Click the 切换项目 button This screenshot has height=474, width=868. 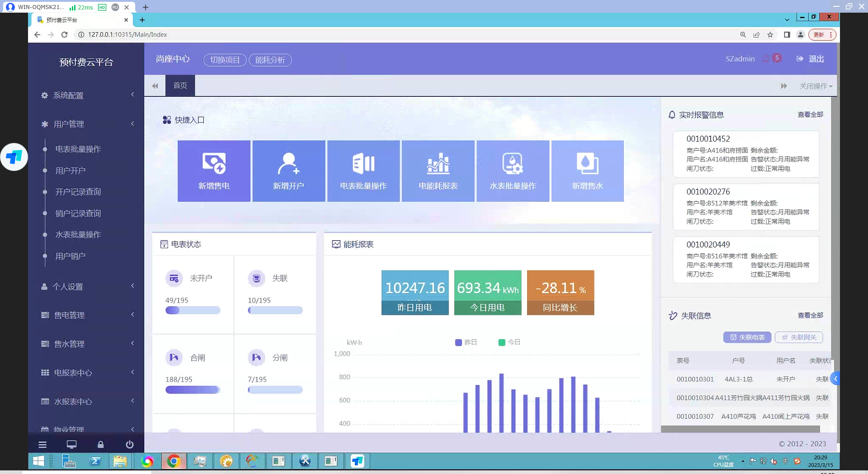pos(225,60)
